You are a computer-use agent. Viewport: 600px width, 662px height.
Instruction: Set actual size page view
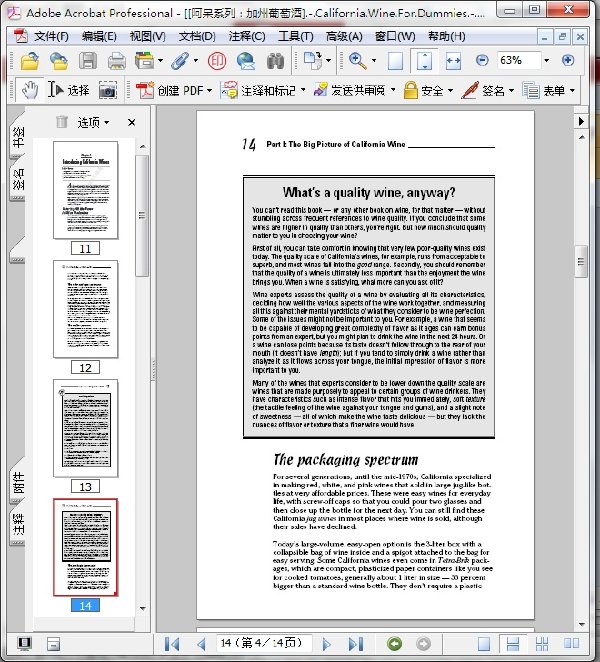tap(395, 61)
